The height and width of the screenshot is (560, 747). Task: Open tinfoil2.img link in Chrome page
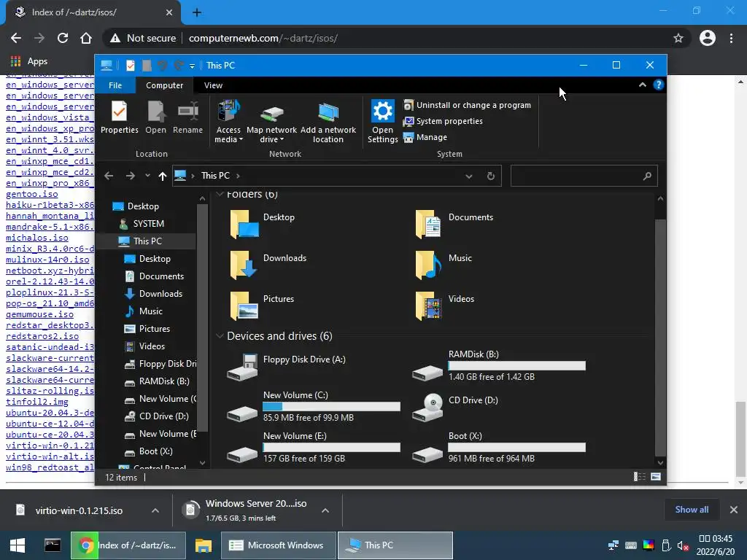37,402
